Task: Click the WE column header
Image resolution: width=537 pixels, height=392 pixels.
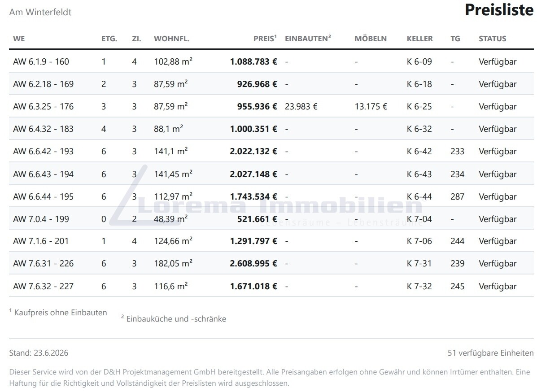Action: (19, 39)
